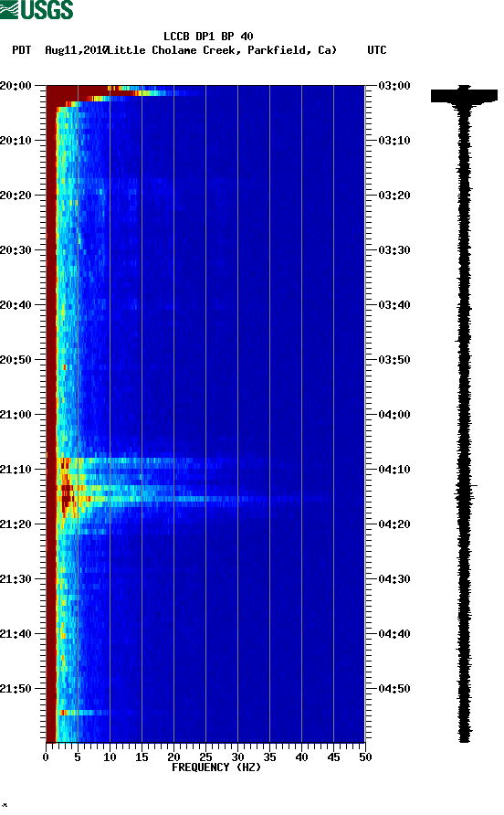Click the 20:20 PDT time label

(x=16, y=196)
